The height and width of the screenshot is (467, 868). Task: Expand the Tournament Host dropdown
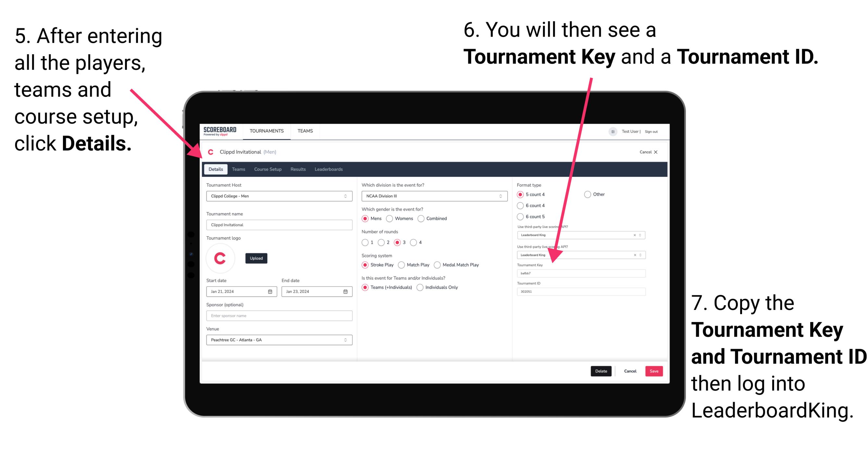coord(346,196)
